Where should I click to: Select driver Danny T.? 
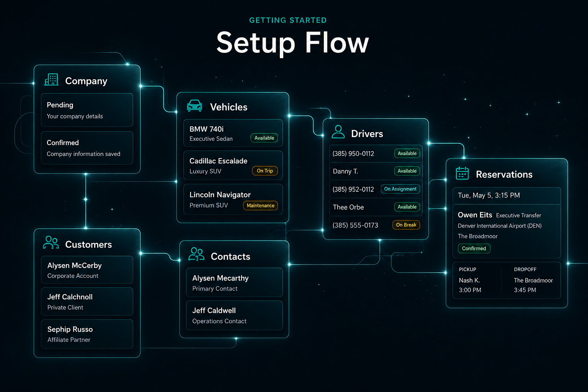pyautogui.click(x=345, y=171)
